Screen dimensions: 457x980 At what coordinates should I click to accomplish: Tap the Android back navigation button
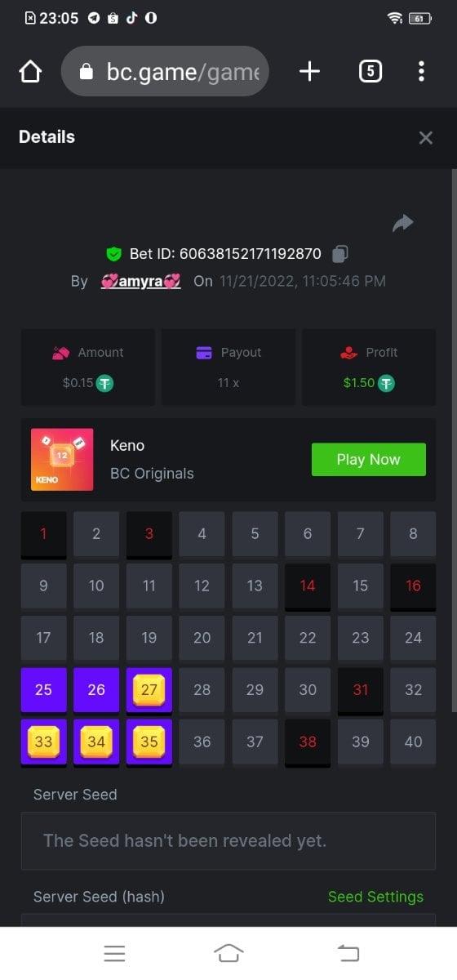point(348,952)
